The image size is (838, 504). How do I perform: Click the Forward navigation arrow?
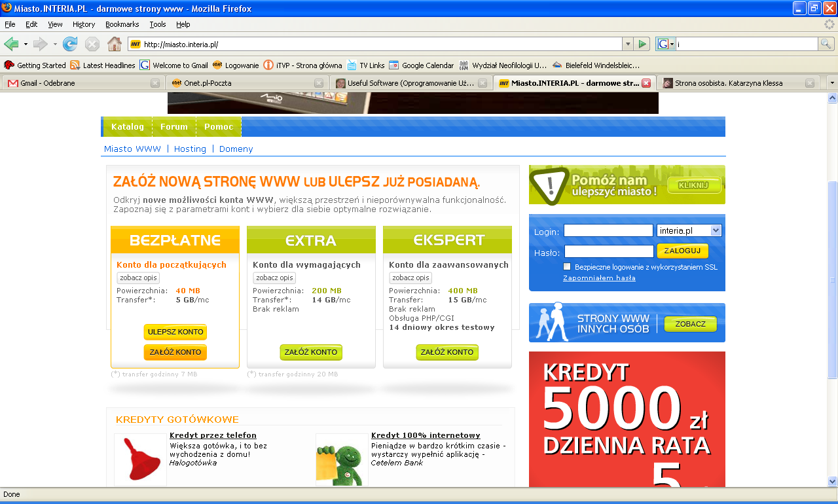(x=41, y=44)
